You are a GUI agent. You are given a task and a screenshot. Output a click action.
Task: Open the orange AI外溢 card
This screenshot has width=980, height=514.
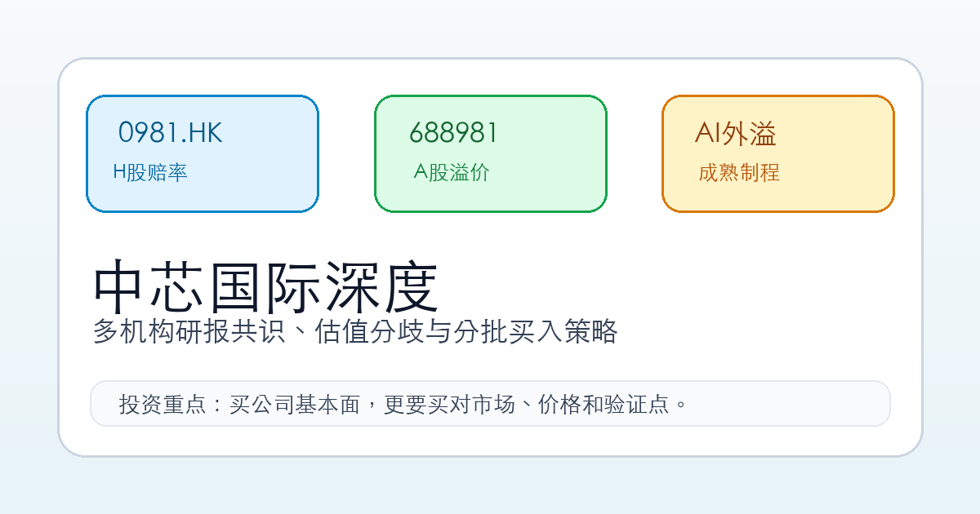[x=778, y=153]
